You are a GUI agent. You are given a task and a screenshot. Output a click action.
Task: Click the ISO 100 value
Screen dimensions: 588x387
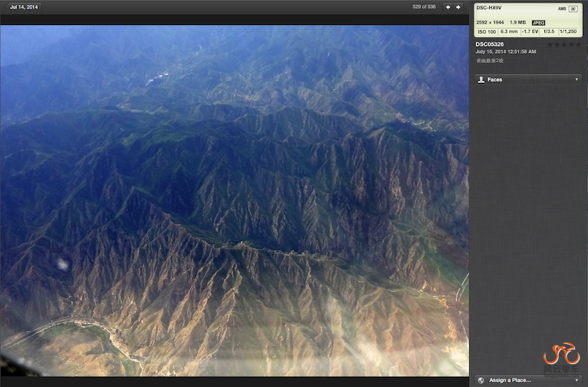pyautogui.click(x=487, y=32)
